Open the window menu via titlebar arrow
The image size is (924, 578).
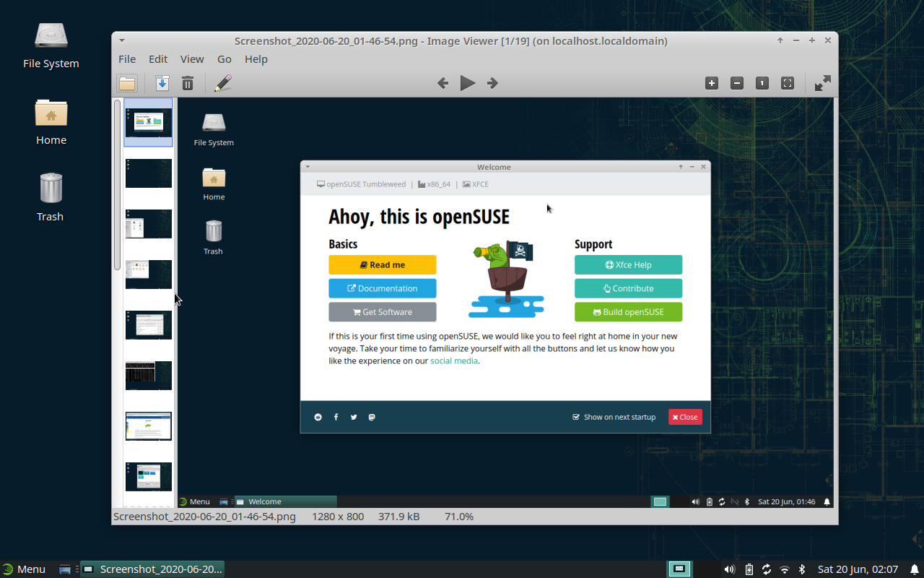point(121,40)
